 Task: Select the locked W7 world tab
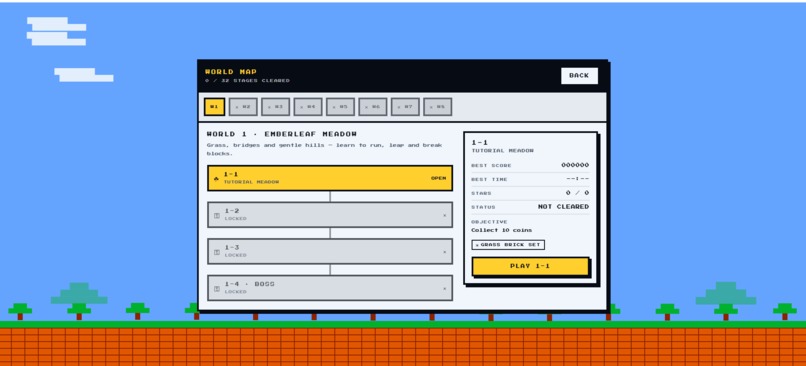coord(405,107)
